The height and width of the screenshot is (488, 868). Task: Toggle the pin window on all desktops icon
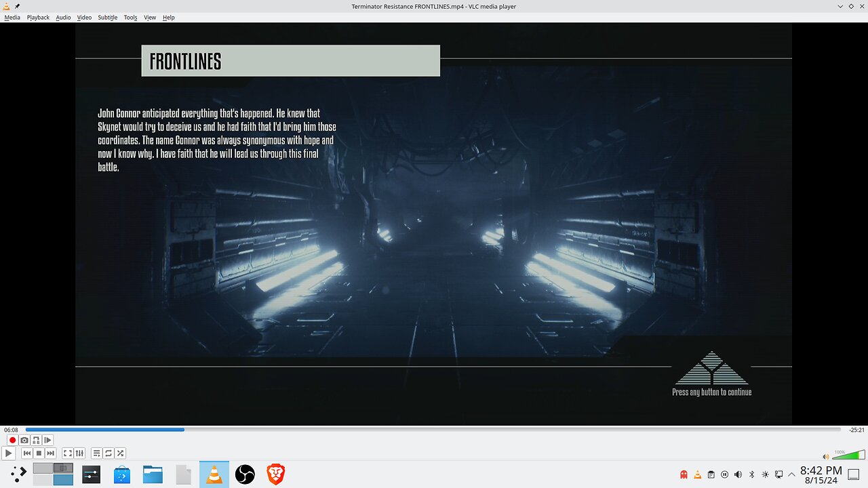point(17,6)
